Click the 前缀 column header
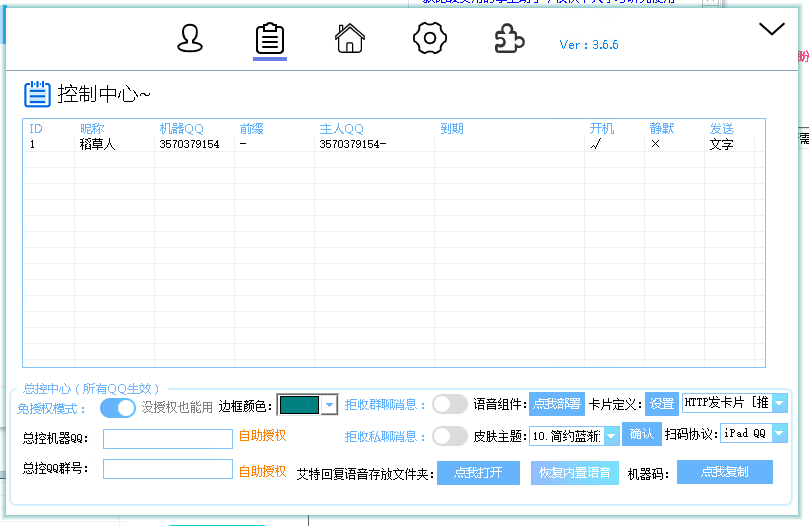The height and width of the screenshot is (526, 809). [x=251, y=129]
